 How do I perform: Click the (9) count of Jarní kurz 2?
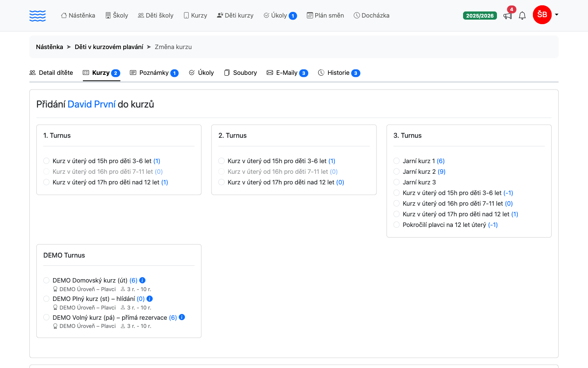[441, 172]
